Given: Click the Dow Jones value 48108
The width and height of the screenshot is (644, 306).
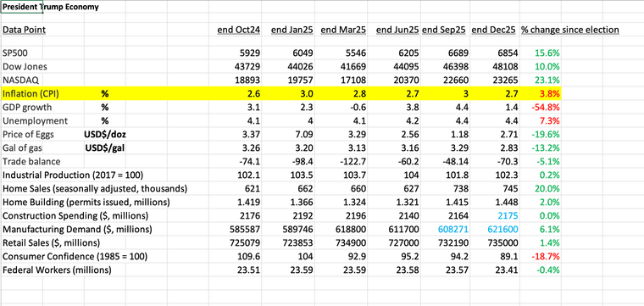Looking at the screenshot, I should click(x=505, y=66).
